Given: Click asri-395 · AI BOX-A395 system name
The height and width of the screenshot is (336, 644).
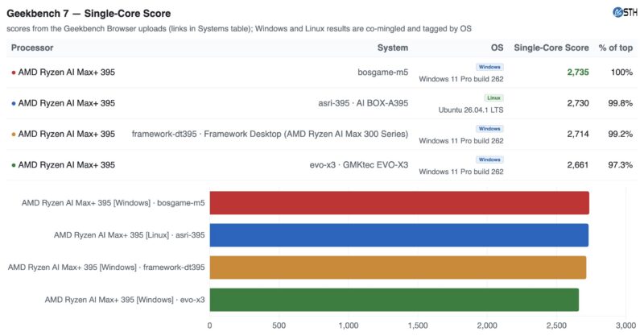Looking at the screenshot, I should 363,103.
